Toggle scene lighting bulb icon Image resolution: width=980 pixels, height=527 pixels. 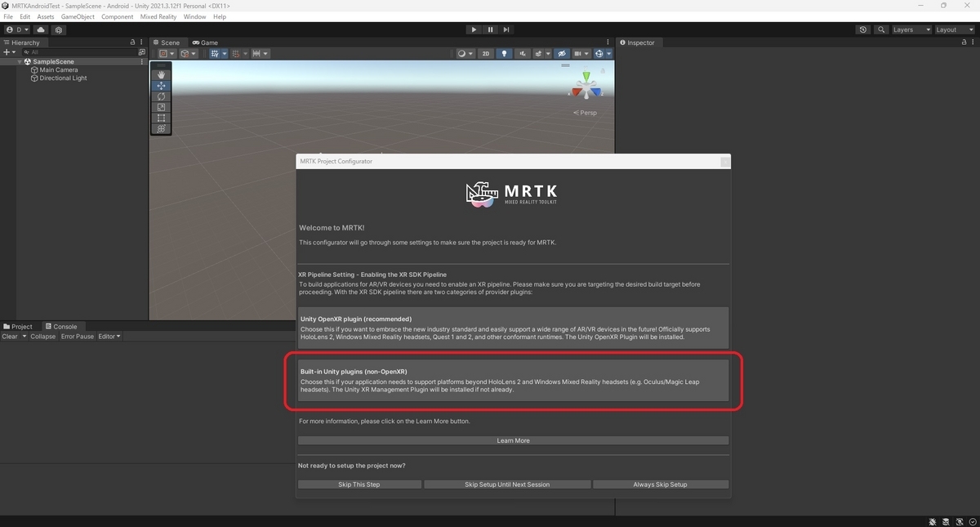click(504, 53)
